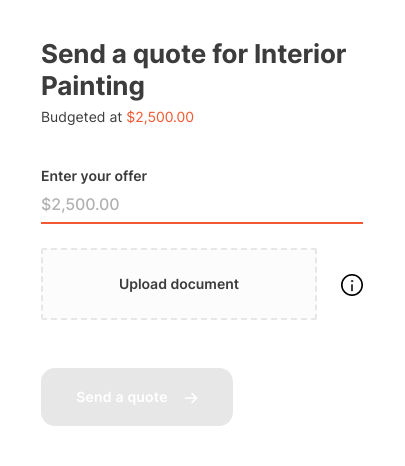Click the Budgeted at text
Image resolution: width=405 pixels, height=466 pixels.
(81, 117)
